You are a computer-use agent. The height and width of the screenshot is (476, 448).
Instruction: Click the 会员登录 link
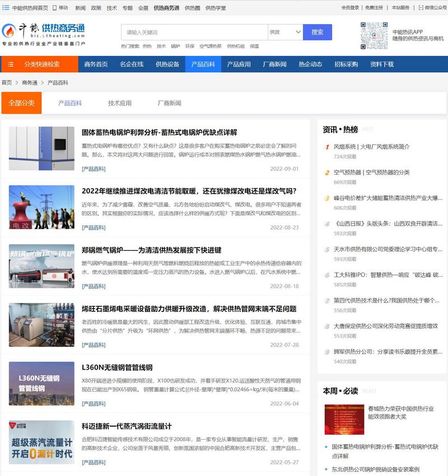coord(350,8)
